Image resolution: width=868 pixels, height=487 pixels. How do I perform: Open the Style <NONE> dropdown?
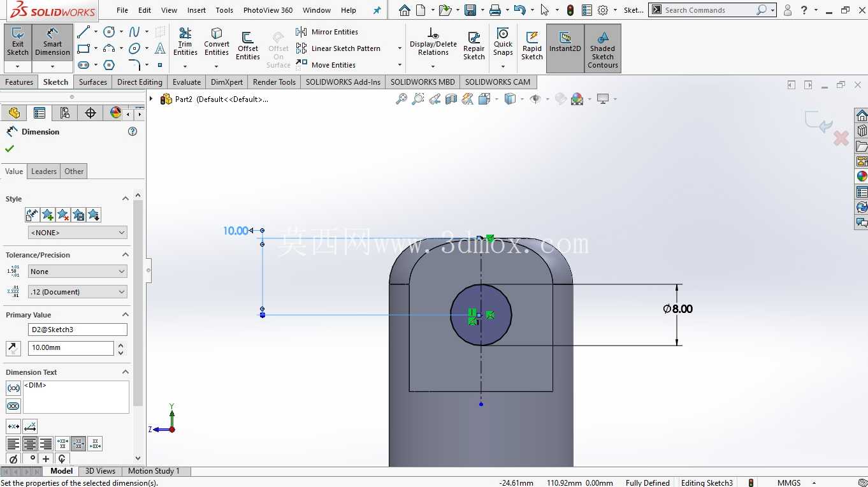click(x=78, y=233)
